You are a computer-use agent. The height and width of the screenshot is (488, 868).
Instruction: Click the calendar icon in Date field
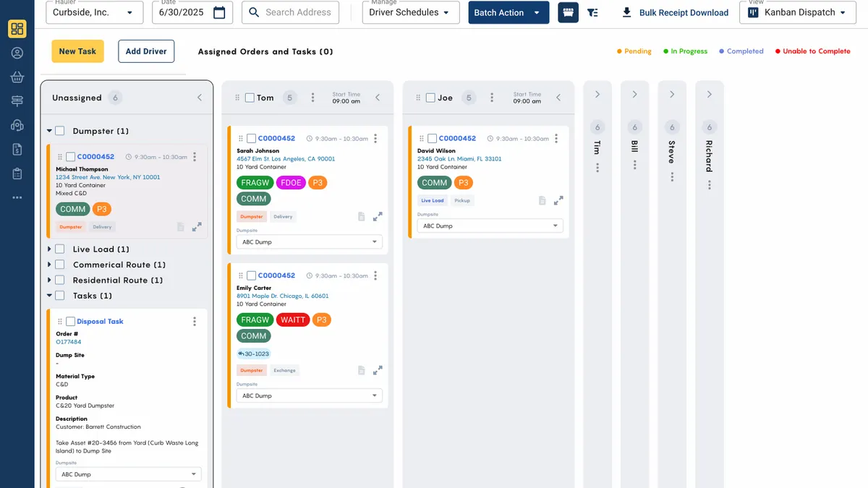(x=219, y=12)
